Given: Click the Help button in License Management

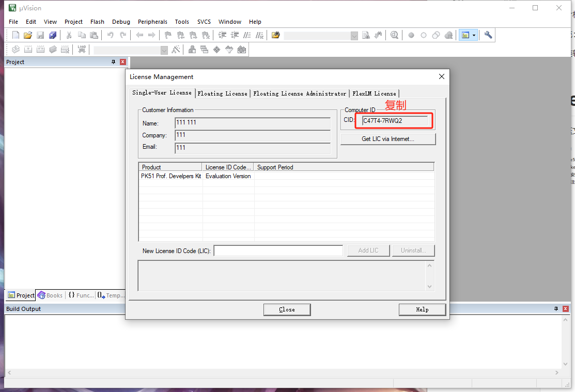Looking at the screenshot, I should [x=422, y=309].
